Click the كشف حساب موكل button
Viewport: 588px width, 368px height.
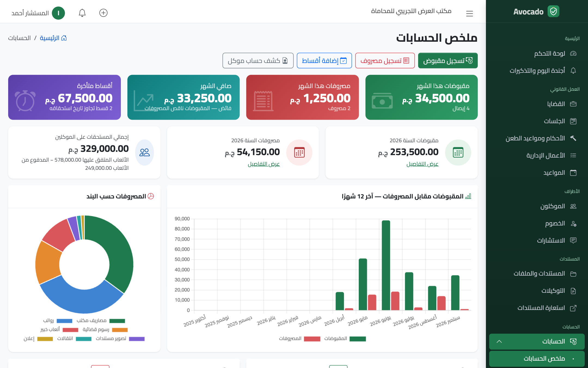coord(258,61)
